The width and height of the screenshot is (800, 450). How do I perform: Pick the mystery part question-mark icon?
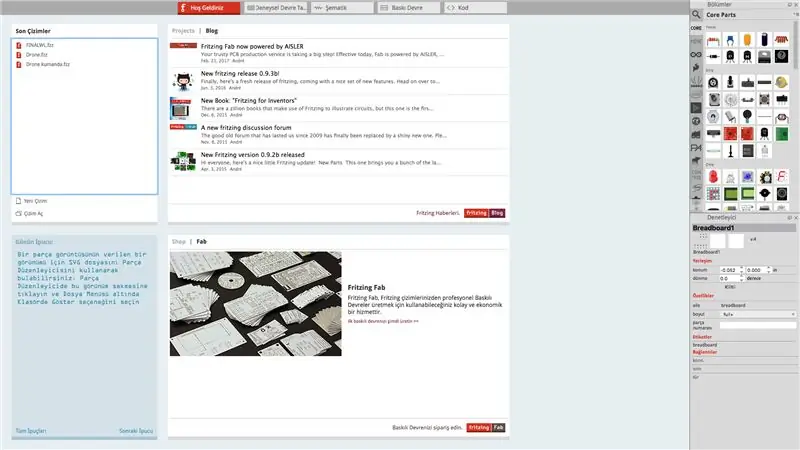(781, 56)
